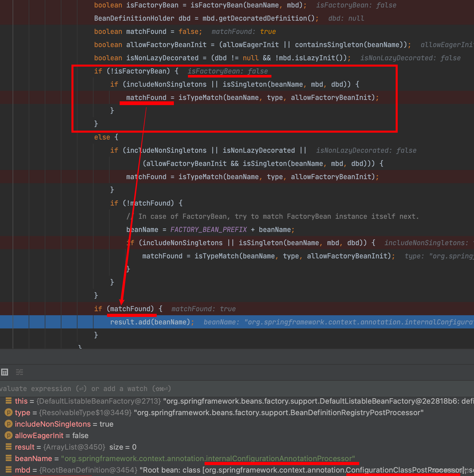Click the icon beside the 'result' variable

click(9, 447)
